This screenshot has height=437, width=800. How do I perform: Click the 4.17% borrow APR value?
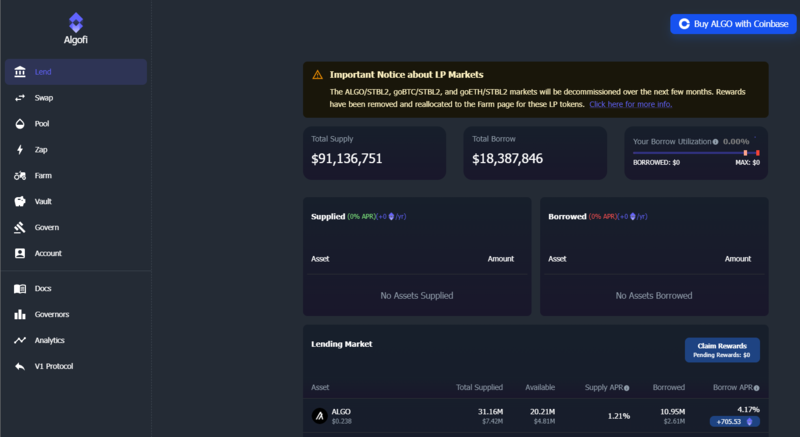point(748,409)
